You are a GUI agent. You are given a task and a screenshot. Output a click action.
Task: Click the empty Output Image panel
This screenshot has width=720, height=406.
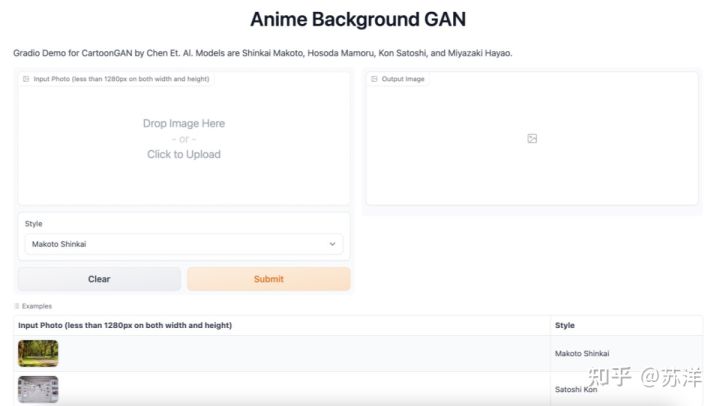(x=532, y=139)
